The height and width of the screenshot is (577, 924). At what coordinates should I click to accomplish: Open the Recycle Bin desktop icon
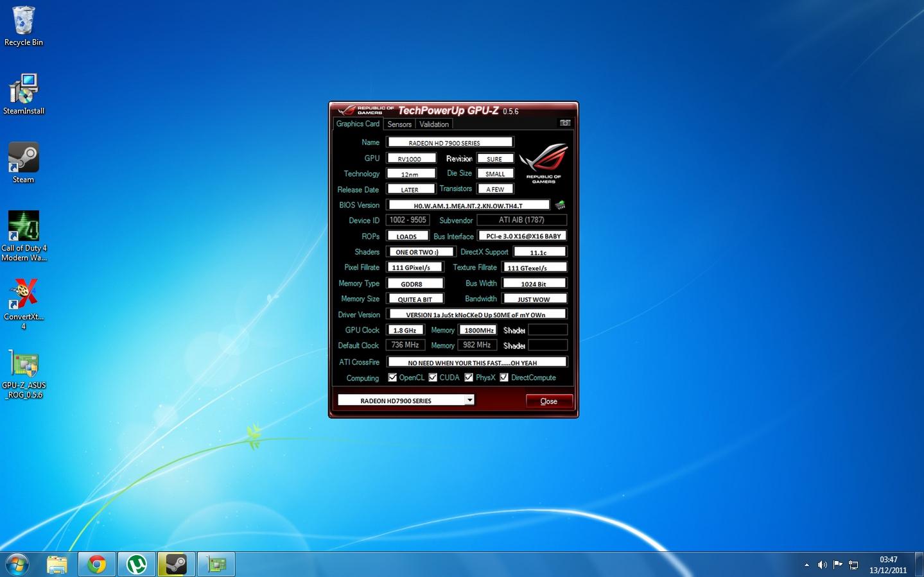(24, 26)
